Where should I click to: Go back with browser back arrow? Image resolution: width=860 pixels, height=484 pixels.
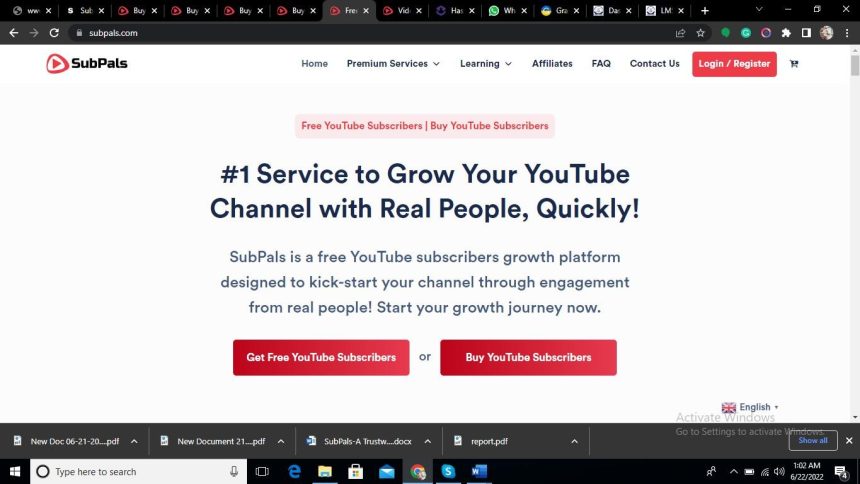[x=14, y=33]
